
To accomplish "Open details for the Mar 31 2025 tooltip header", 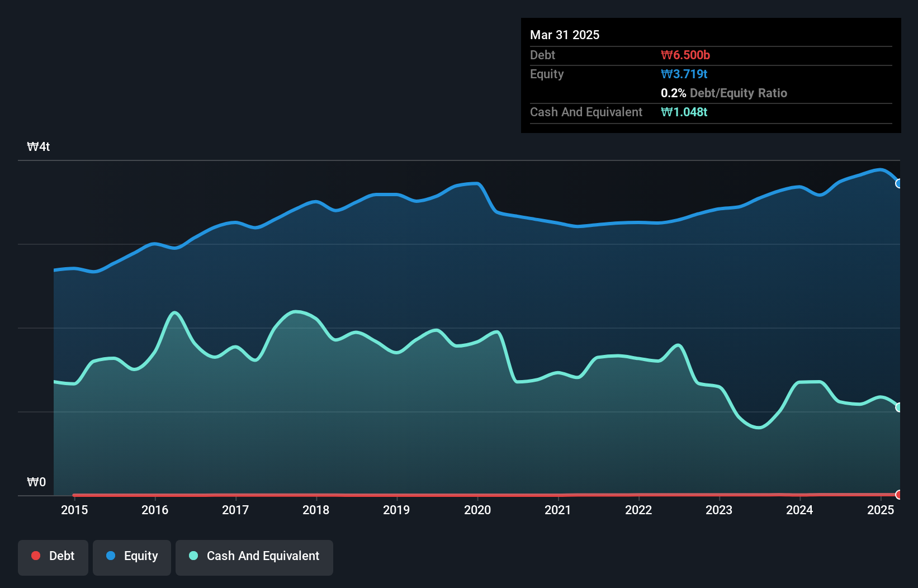I will 565,35.
